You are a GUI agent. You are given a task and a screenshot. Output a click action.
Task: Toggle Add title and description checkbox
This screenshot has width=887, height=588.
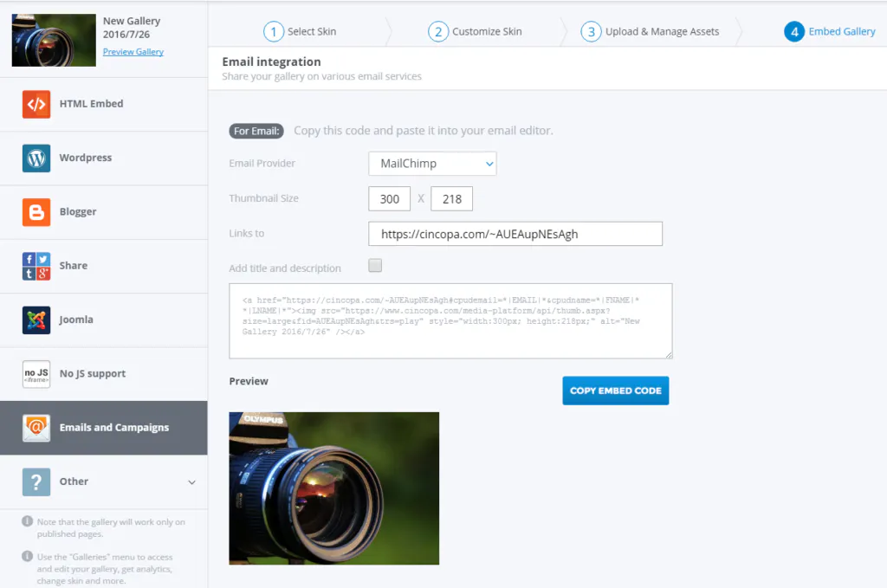coord(375,265)
